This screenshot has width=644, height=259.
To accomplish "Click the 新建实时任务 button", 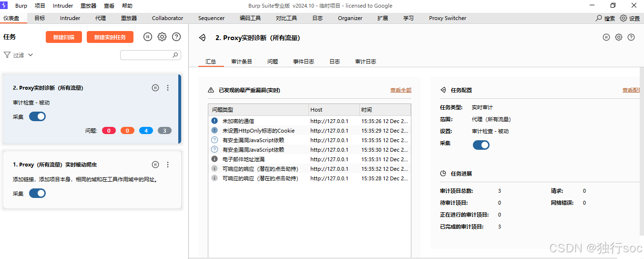I will 110,37.
